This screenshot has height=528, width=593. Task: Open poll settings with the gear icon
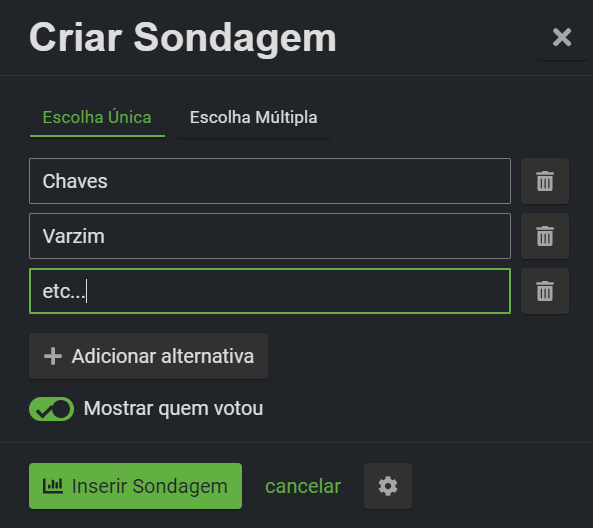[x=388, y=486]
